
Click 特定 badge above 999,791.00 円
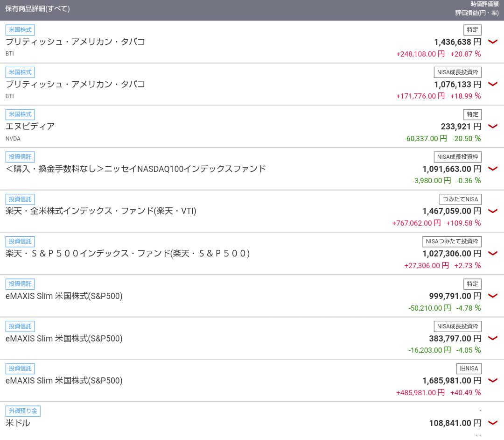pos(472,284)
